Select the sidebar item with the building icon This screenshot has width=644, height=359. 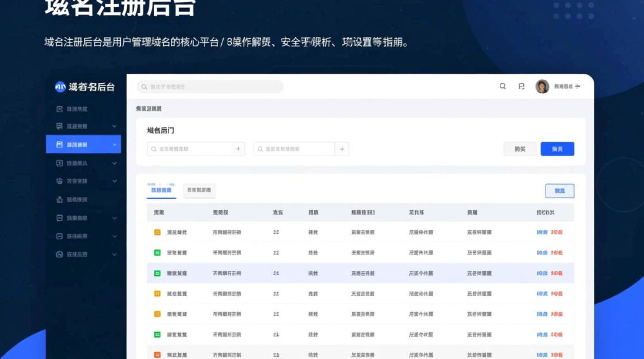point(77,200)
